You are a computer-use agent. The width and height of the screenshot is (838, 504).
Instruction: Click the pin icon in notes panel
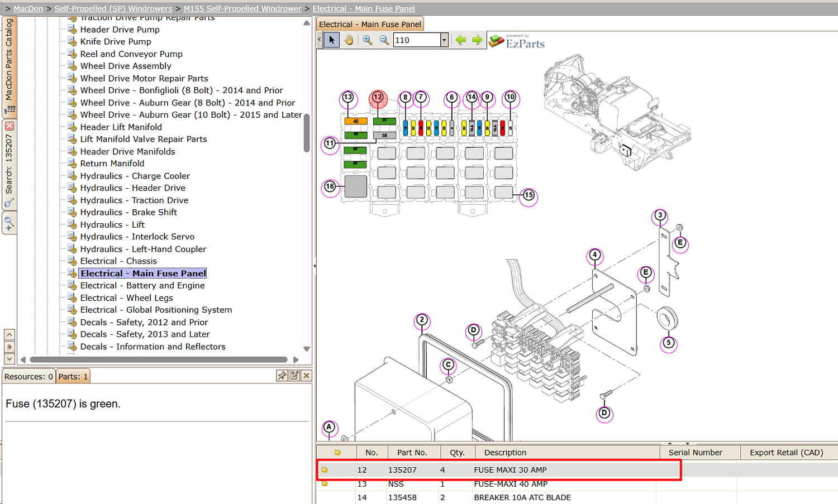[x=282, y=376]
